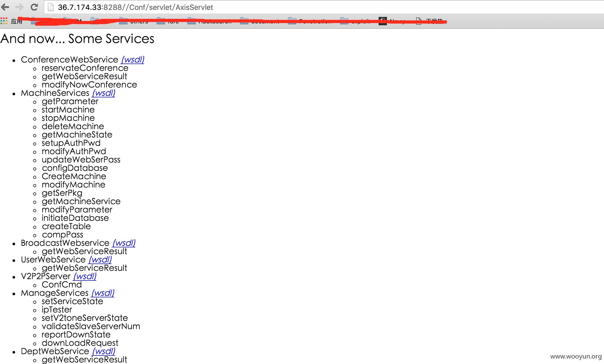Reload the page with refresh icon
This screenshot has height=364, width=604.
(x=34, y=7)
